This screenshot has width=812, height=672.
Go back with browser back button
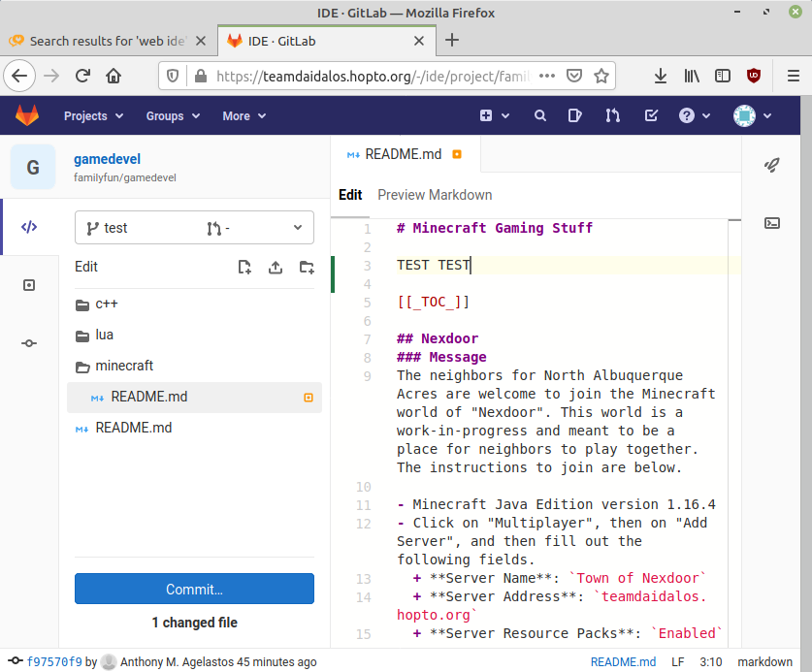click(x=19, y=76)
